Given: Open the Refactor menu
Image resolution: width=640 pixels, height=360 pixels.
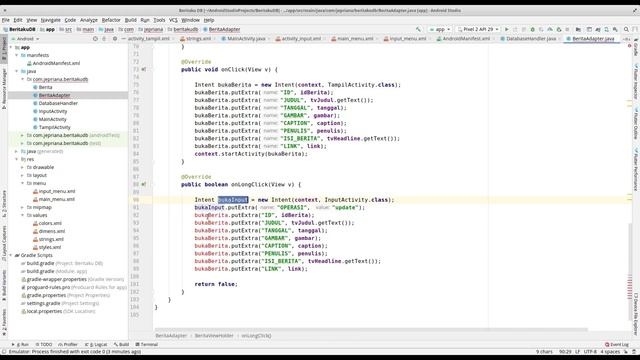Looking at the screenshot, I should click(x=111, y=20).
